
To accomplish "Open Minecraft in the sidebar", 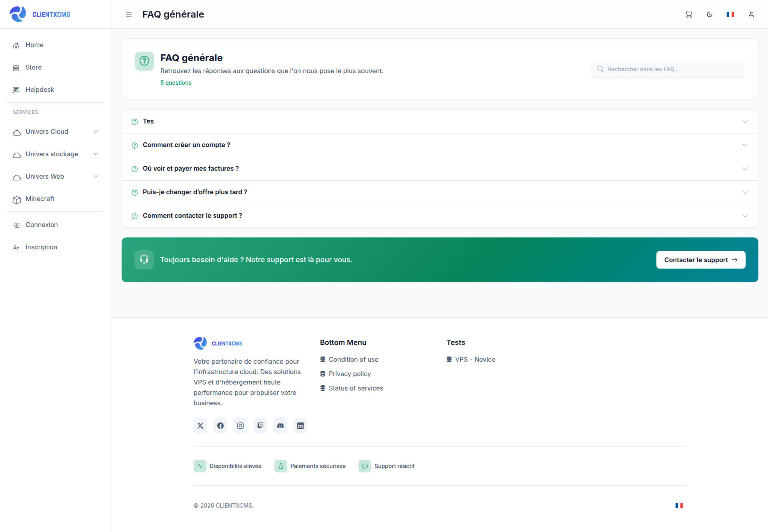I will pos(56,199).
